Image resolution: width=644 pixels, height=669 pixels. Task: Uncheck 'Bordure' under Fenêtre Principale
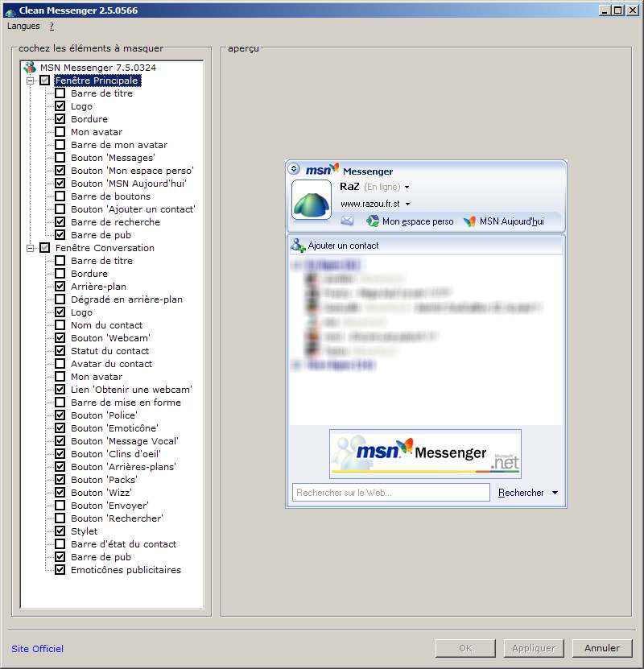(x=60, y=118)
